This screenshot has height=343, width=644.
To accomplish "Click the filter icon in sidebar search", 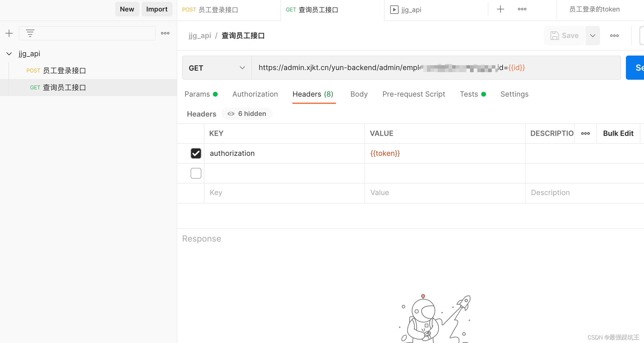I will click(x=30, y=33).
